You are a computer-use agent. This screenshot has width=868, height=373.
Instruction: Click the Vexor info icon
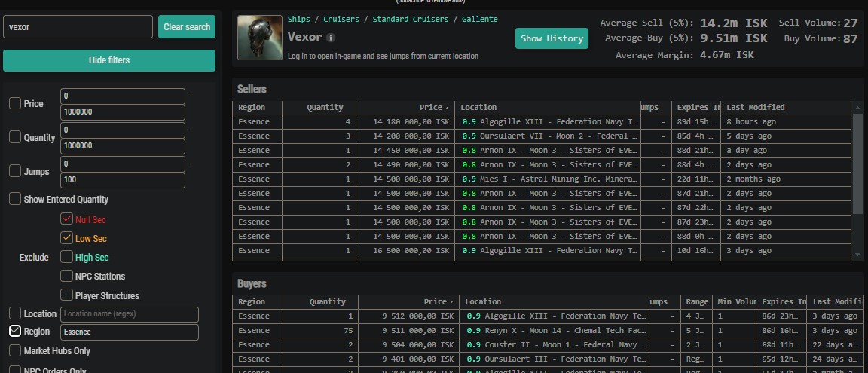click(331, 38)
